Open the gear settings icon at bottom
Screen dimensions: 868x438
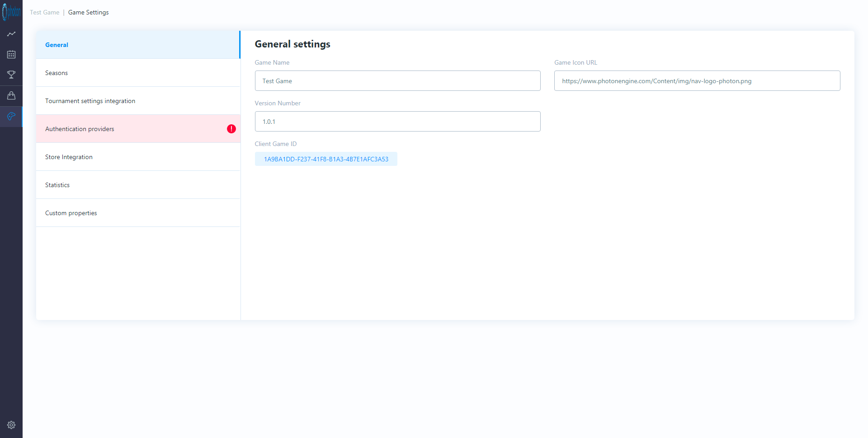(x=11, y=425)
